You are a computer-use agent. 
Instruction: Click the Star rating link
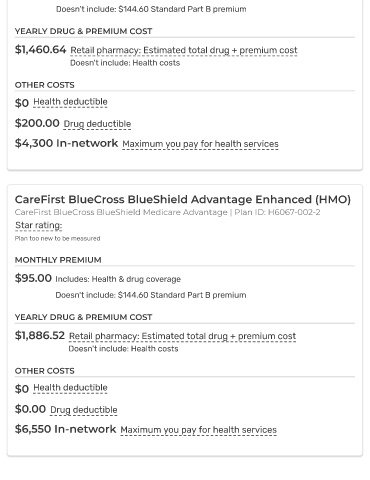(x=39, y=226)
